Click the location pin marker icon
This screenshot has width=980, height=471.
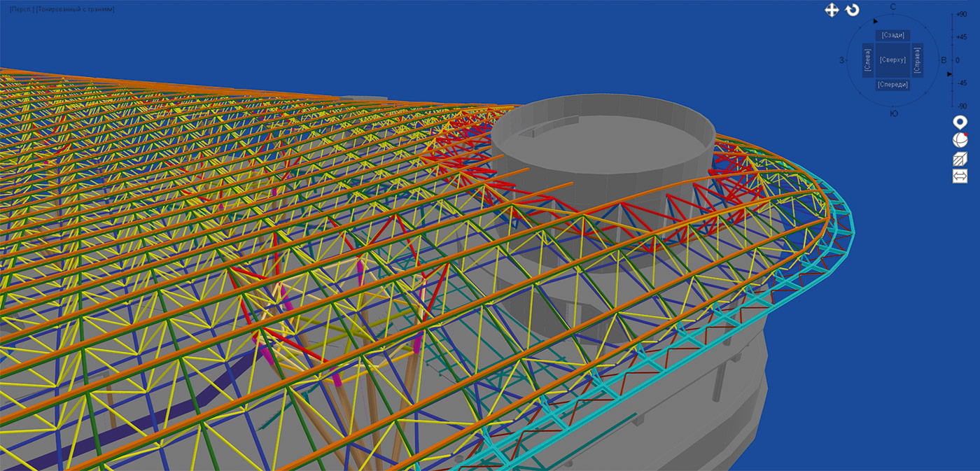(960, 122)
